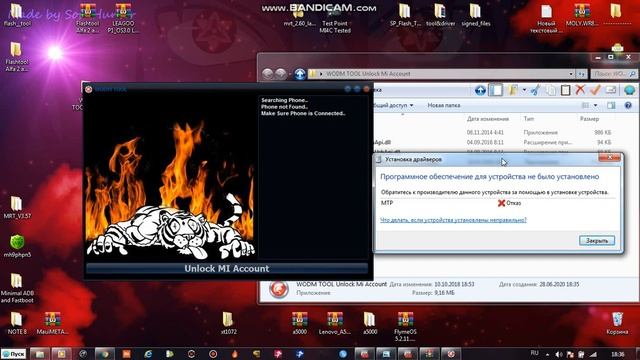Click Internet Explorer icon in taskbar
Viewport: 640px width, 360px height.
(x=148, y=354)
